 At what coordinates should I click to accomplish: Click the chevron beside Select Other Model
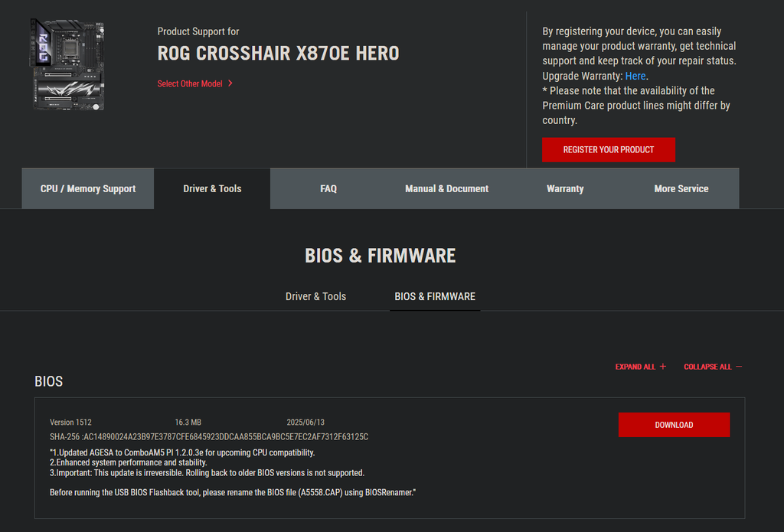click(230, 83)
